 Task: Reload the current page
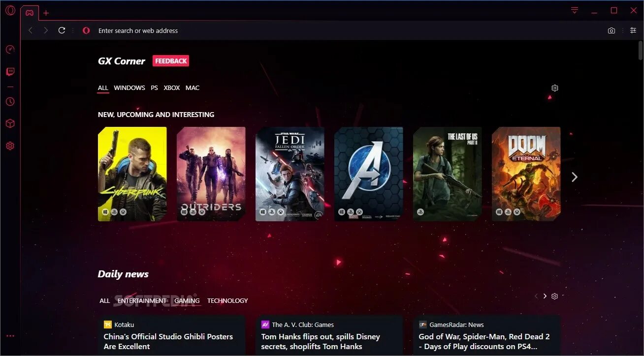coord(62,30)
